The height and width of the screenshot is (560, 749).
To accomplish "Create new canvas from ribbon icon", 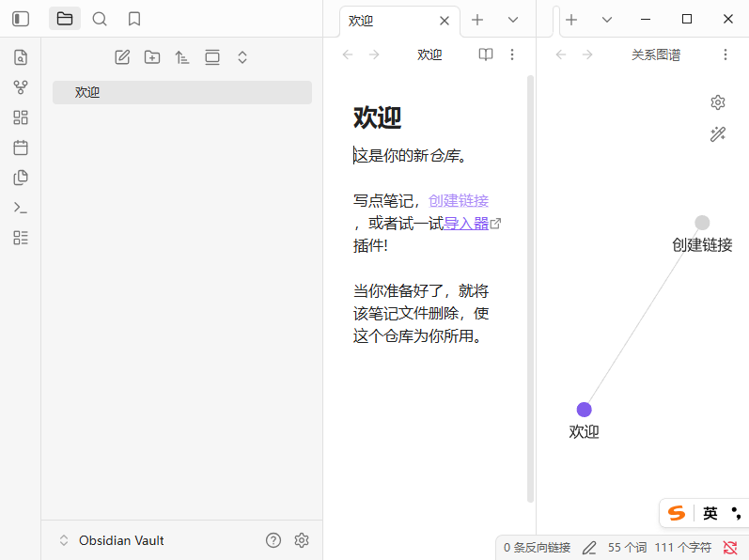I will click(21, 117).
